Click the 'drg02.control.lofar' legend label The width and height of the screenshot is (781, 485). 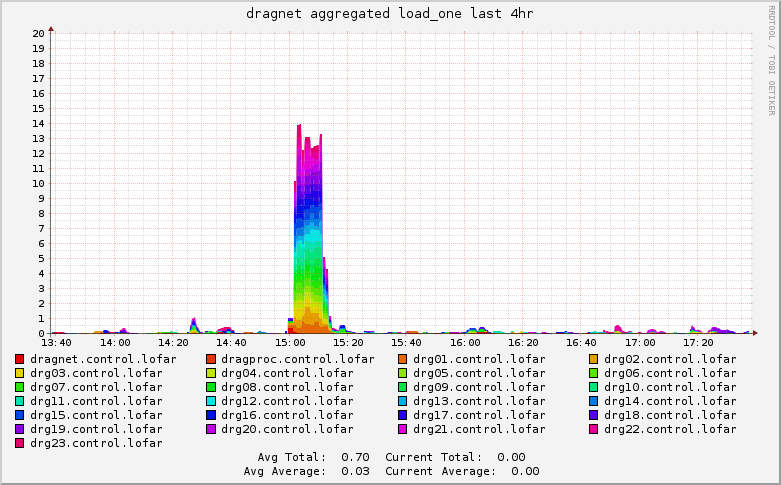(670, 359)
